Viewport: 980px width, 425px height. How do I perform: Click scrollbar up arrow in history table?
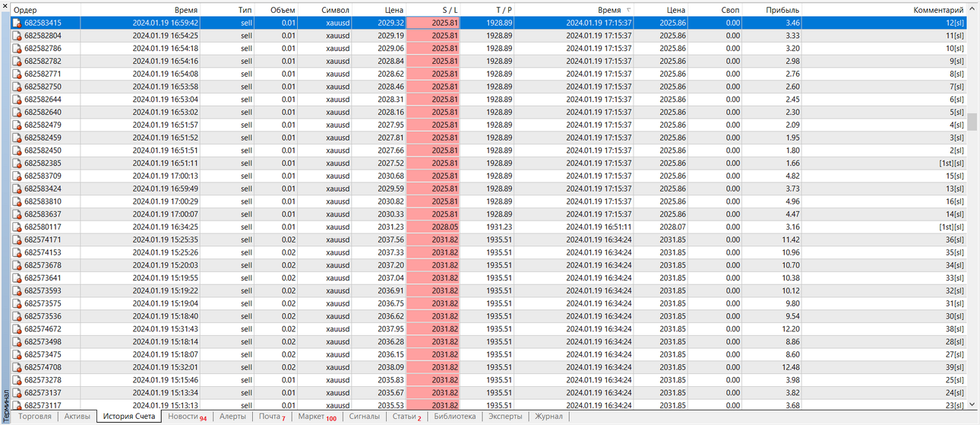972,10
